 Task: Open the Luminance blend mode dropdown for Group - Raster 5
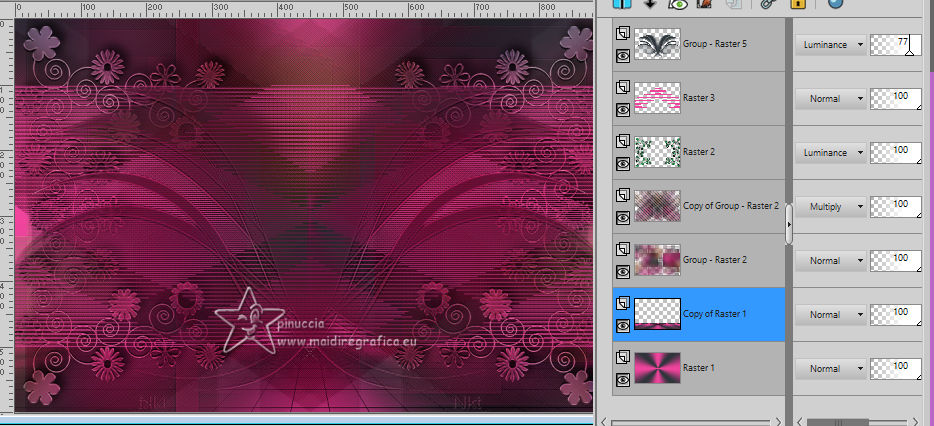[x=830, y=45]
